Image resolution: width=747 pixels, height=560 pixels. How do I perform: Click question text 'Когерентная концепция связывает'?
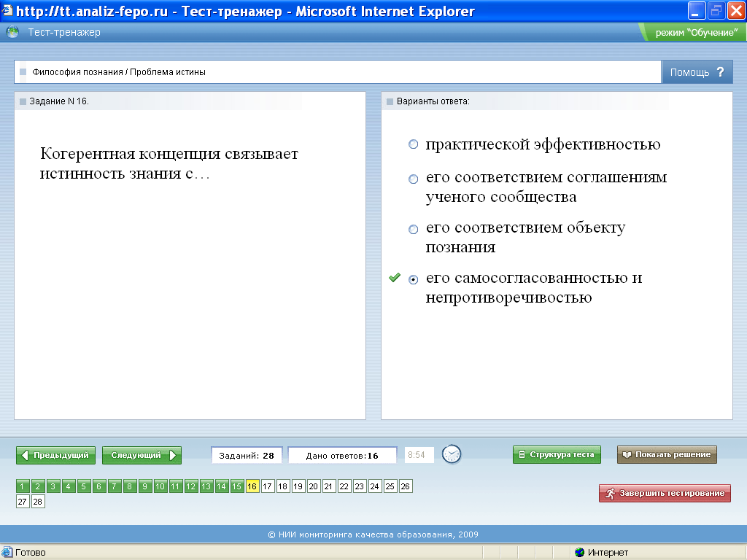[x=169, y=154]
